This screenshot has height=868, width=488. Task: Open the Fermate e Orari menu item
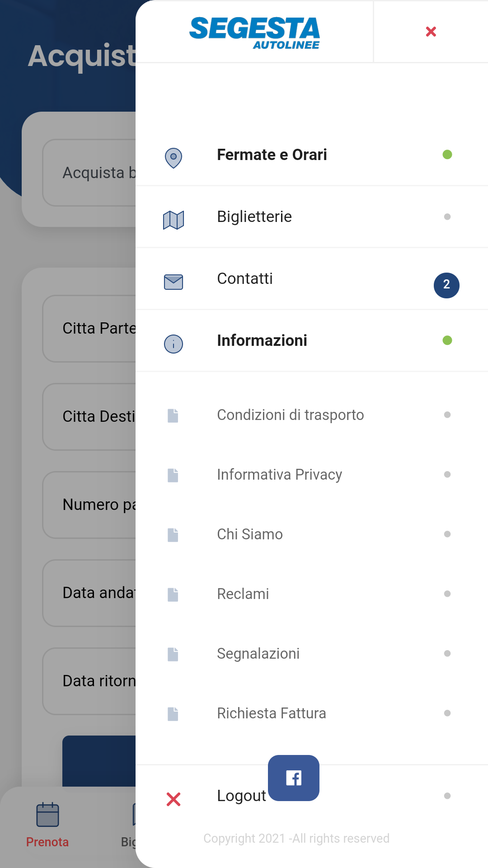(272, 155)
